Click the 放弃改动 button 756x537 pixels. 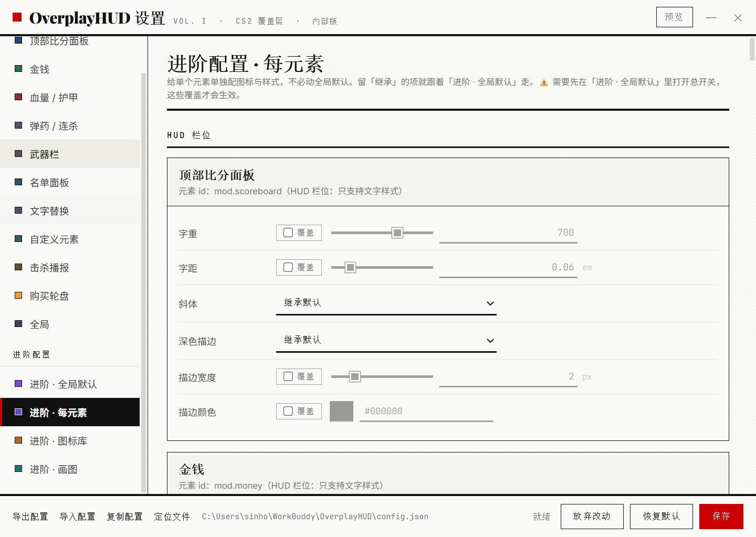click(592, 517)
